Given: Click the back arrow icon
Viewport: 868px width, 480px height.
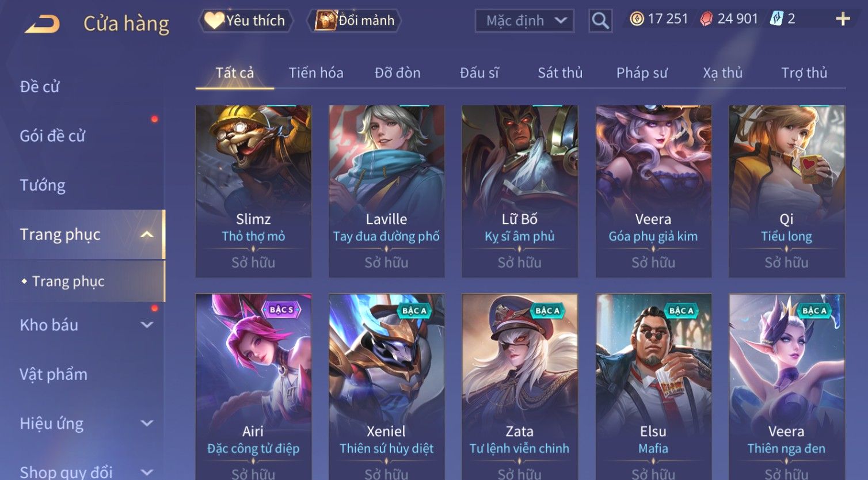Looking at the screenshot, I should click(42, 24).
